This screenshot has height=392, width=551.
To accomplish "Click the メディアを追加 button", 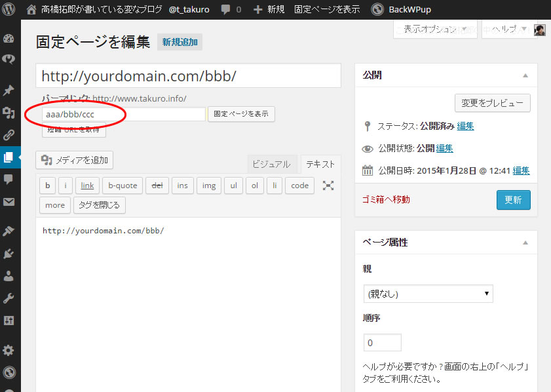I will (75, 160).
